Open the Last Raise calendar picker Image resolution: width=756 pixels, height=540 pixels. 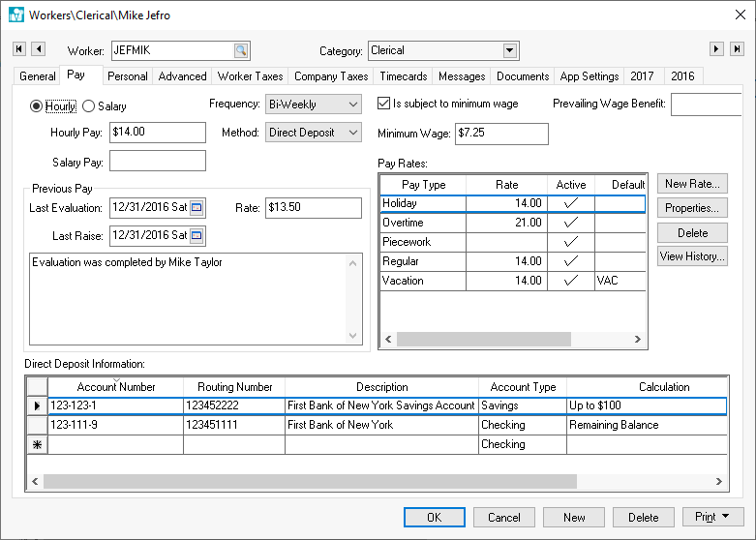click(x=197, y=235)
